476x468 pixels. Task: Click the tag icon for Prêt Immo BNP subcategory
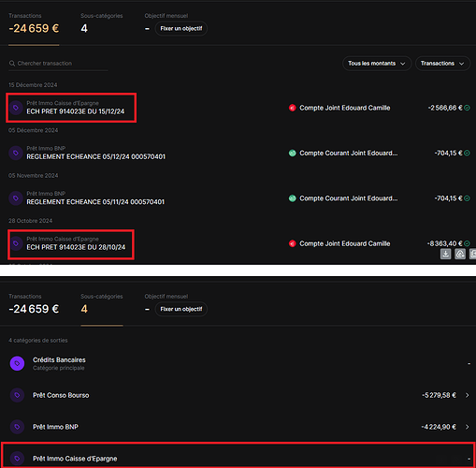click(x=17, y=427)
